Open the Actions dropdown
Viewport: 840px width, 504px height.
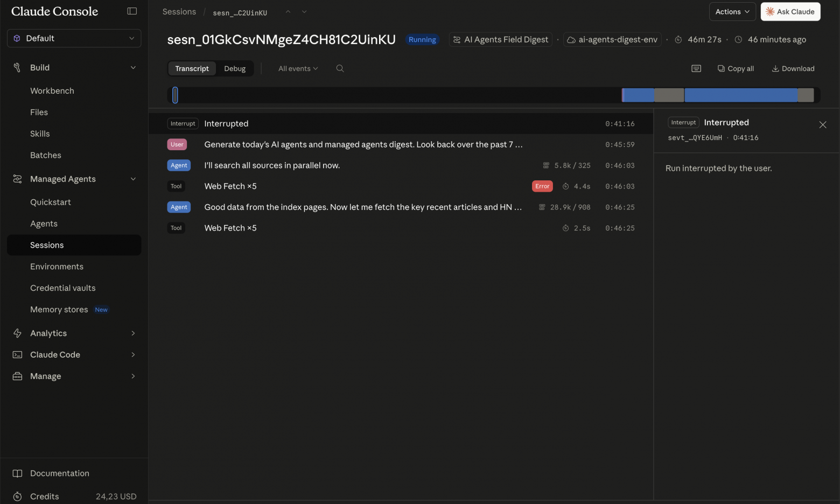pyautogui.click(x=732, y=12)
